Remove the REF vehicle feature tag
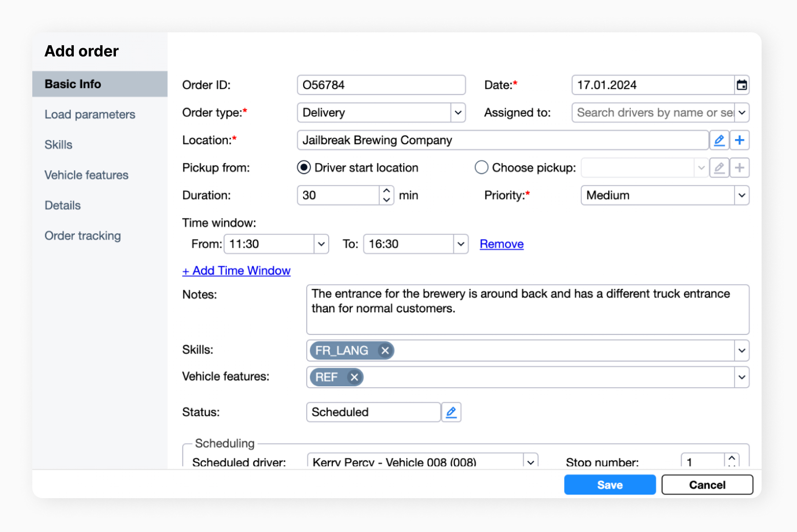Viewport: 797px width, 532px height. pos(354,377)
